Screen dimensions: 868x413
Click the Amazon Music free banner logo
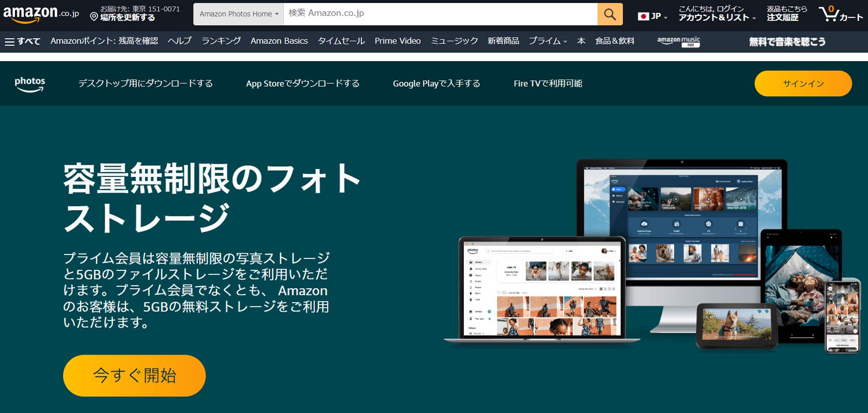tap(678, 41)
